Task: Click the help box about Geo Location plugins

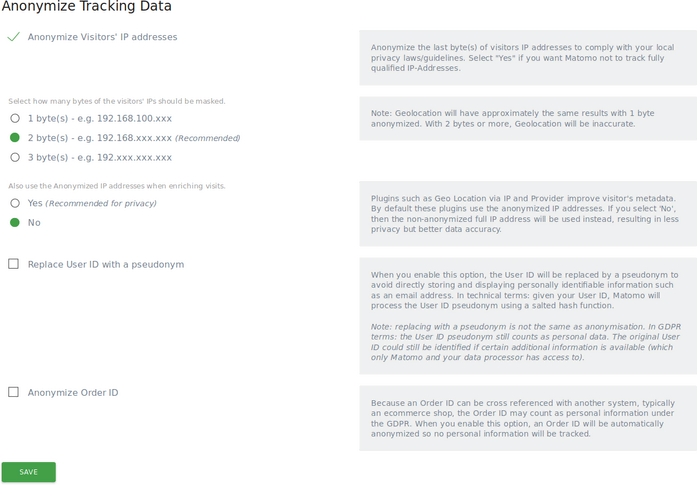Action: [x=528, y=214]
